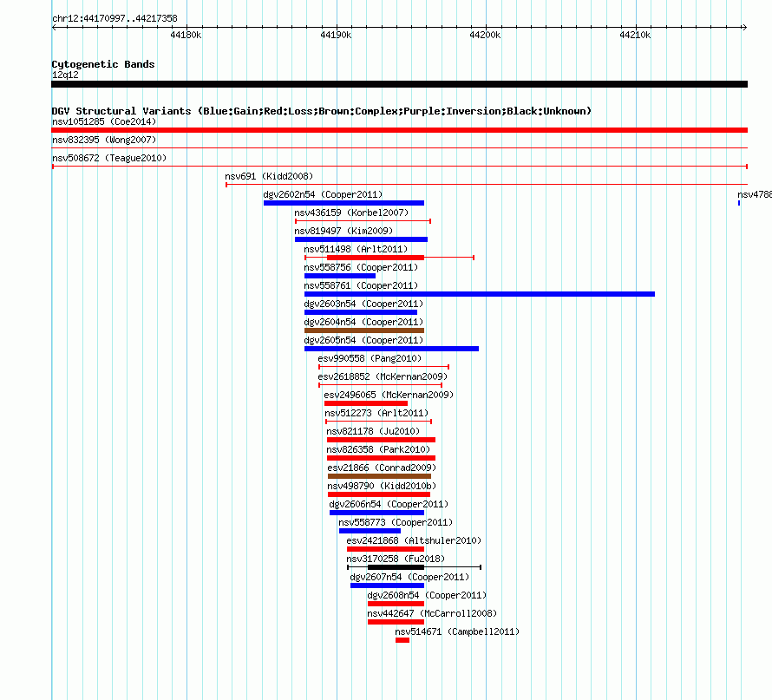Viewport: 772px width, 700px height.
Task: Click the 44200k ruler tick label
Action: coord(485,35)
